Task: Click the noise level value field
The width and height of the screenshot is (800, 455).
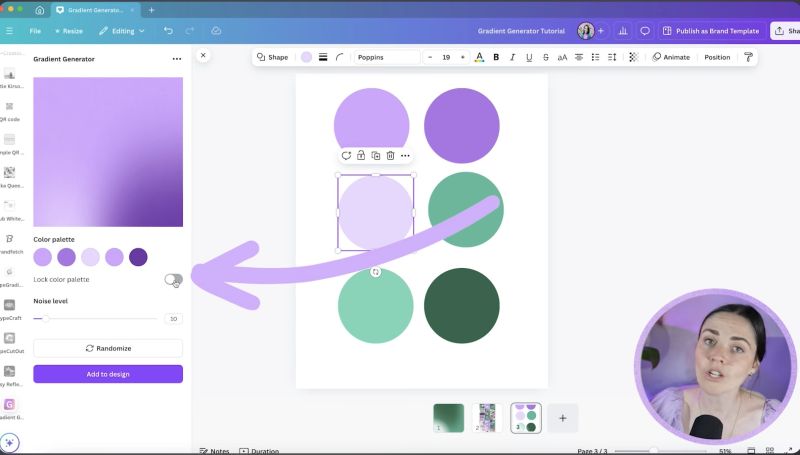Action: [x=173, y=318]
